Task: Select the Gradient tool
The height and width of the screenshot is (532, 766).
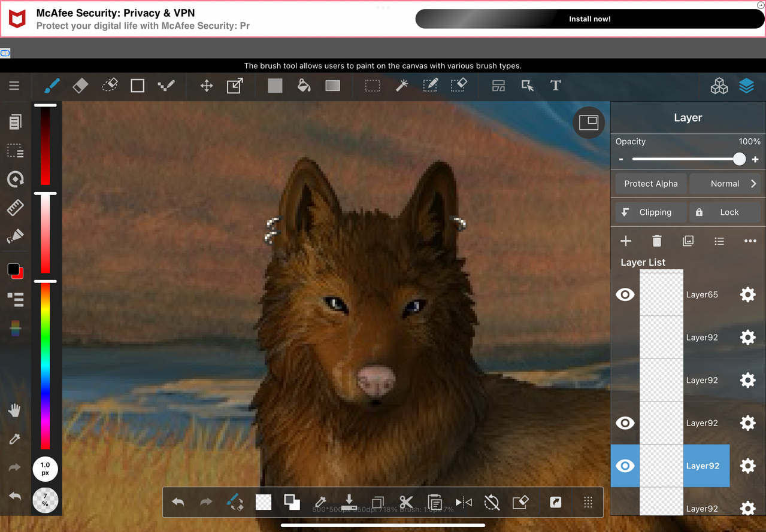Action: point(332,86)
